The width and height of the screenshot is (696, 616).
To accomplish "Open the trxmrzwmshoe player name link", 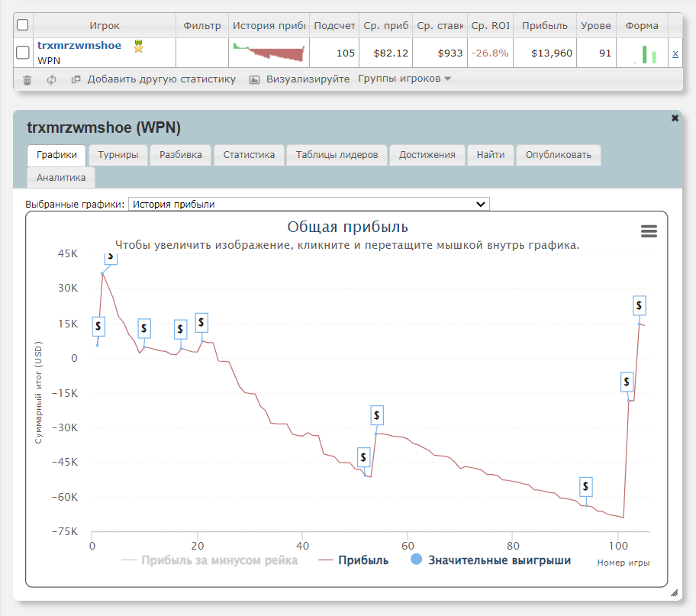I will 79,46.
